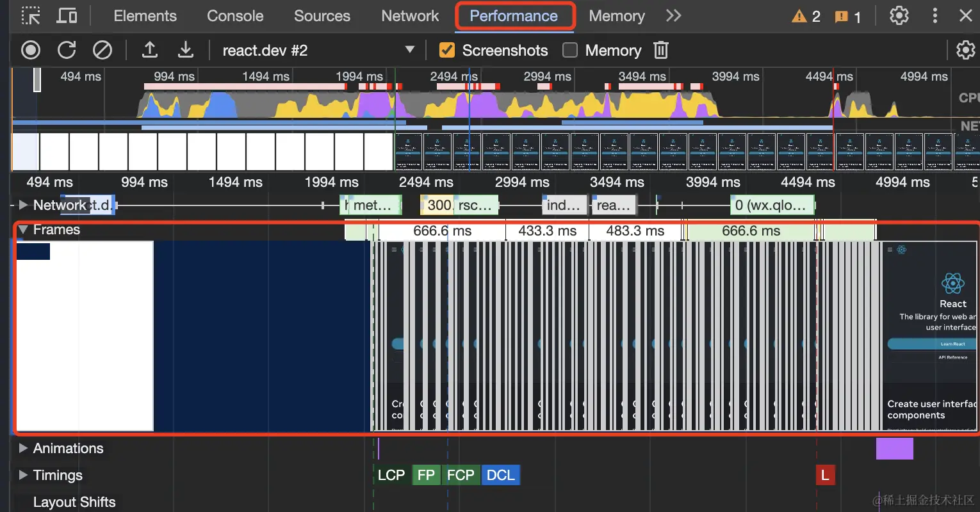Click the FCP timing marker
The height and width of the screenshot is (512, 980).
(x=461, y=475)
